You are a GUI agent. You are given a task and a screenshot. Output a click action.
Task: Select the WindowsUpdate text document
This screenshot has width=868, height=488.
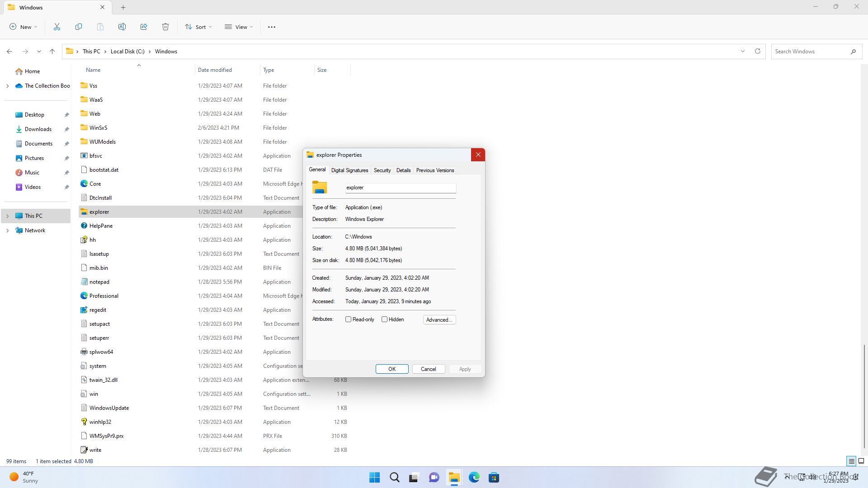109,408
